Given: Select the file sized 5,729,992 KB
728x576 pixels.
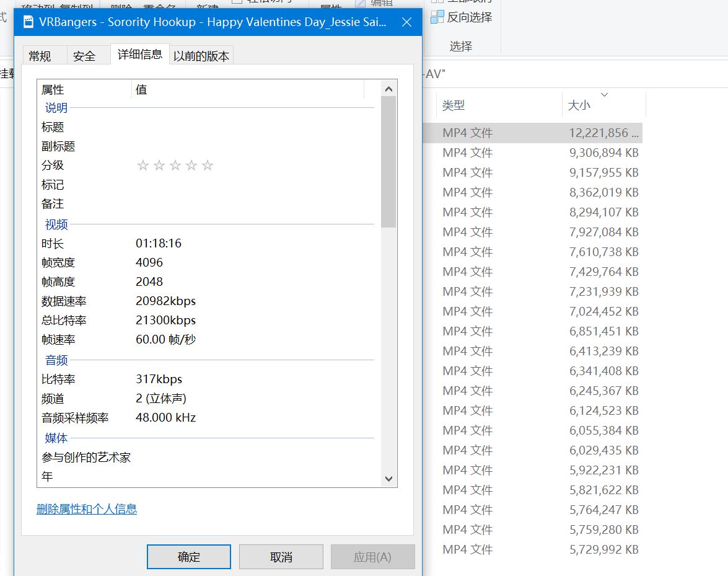Looking at the screenshot, I should tap(533, 549).
